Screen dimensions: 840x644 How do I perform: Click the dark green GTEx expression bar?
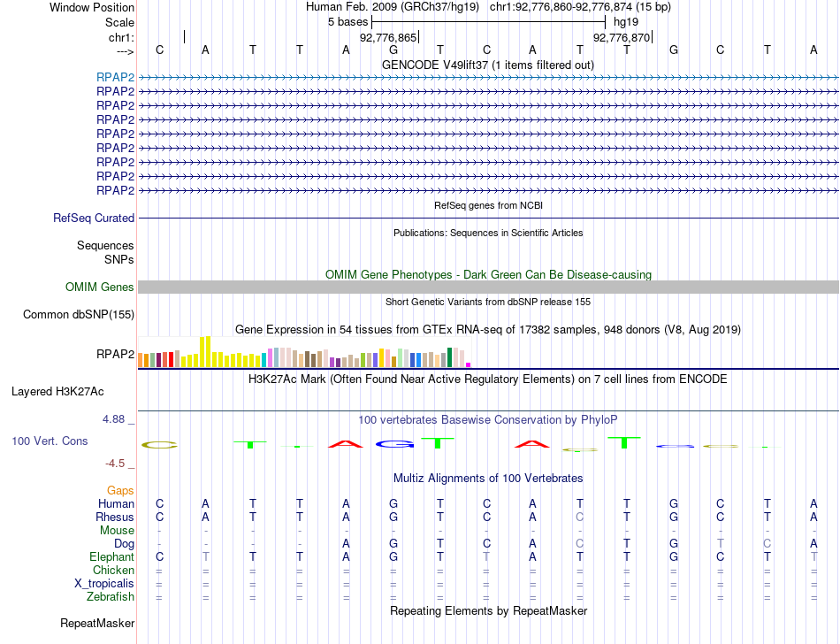tap(449, 357)
